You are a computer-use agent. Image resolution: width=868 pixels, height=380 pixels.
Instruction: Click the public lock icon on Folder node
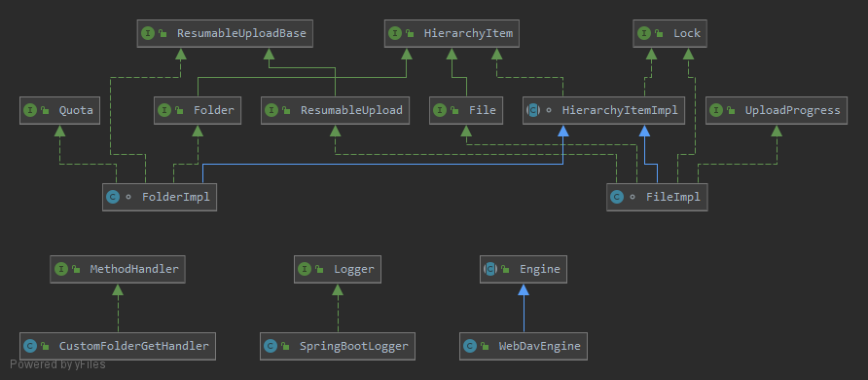pos(179,111)
